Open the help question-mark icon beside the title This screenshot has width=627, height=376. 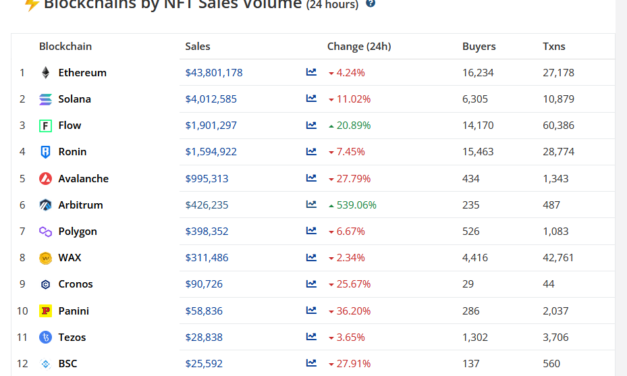pyautogui.click(x=371, y=4)
